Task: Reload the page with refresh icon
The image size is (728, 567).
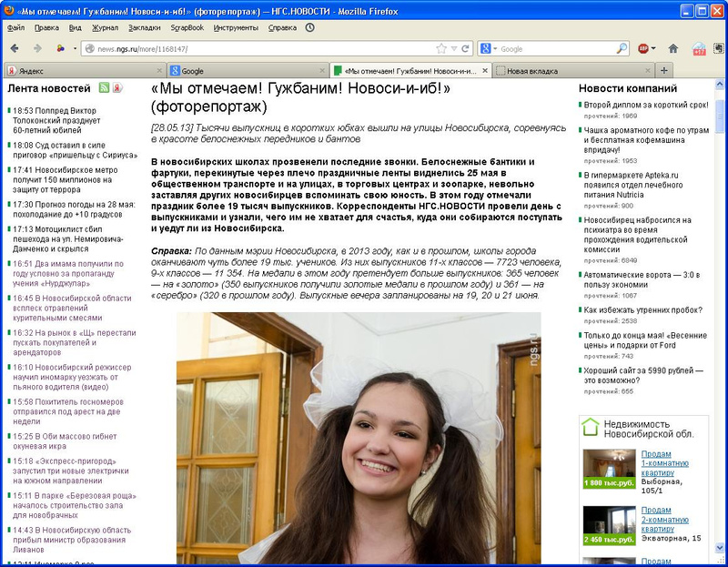Action: 467,48
